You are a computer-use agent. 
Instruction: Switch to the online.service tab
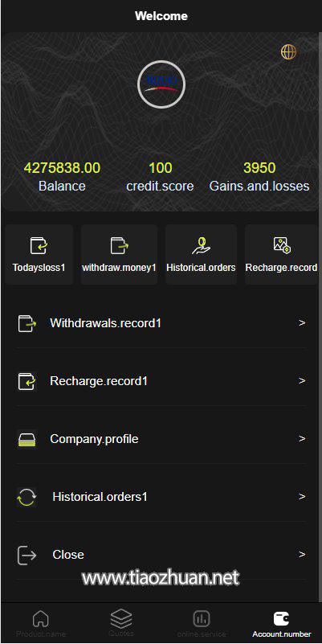[x=202, y=623]
